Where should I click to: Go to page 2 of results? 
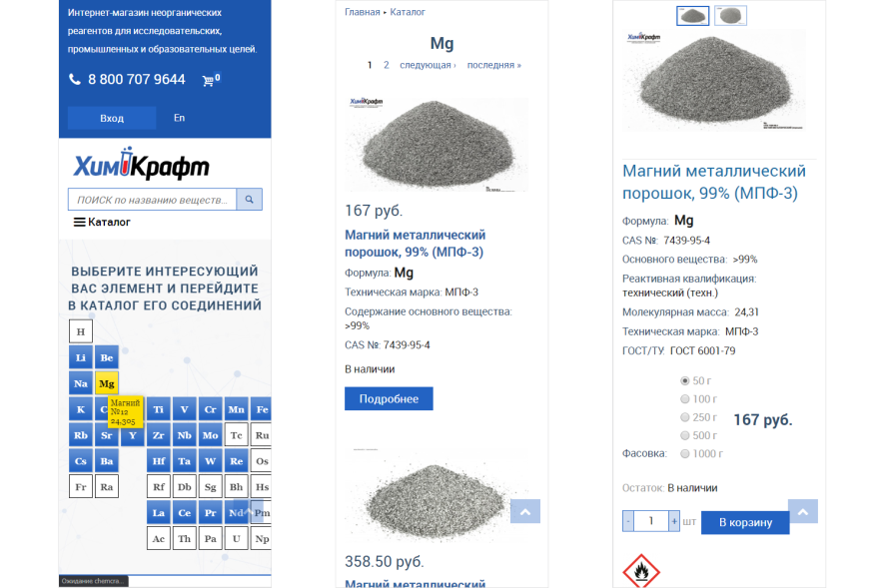(x=387, y=65)
